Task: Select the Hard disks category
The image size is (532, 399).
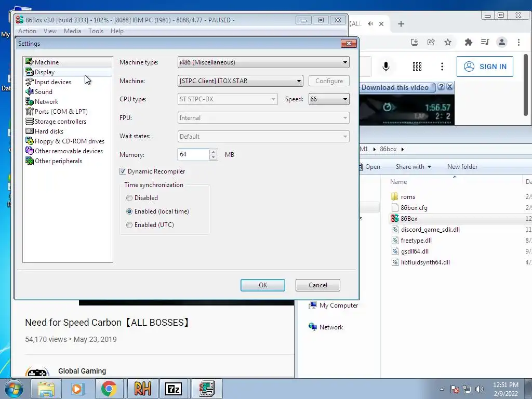Action: click(49, 131)
